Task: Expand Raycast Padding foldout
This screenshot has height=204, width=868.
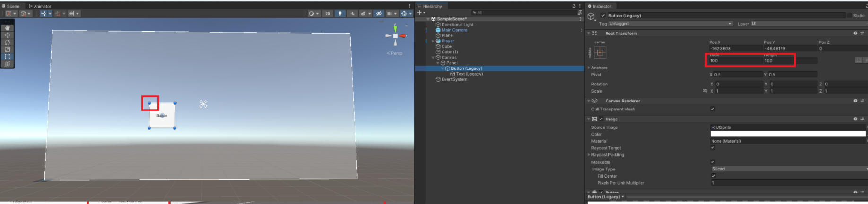Action: (589, 155)
